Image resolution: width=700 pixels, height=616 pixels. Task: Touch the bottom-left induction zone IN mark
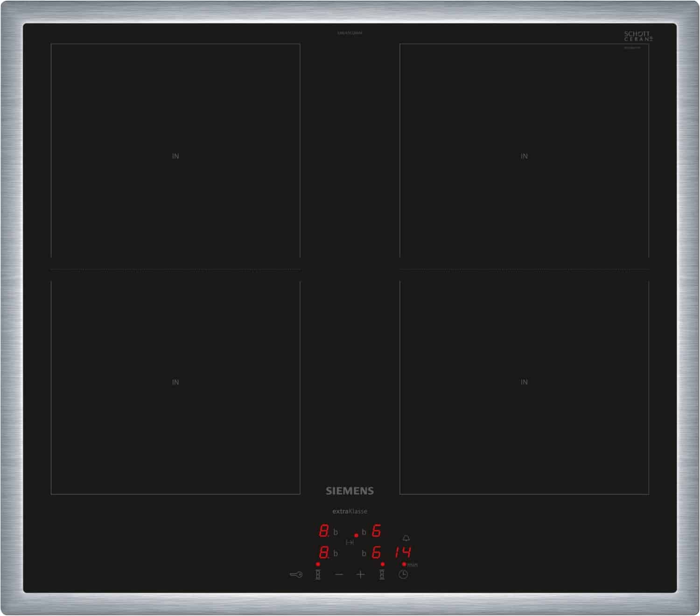[x=175, y=382]
